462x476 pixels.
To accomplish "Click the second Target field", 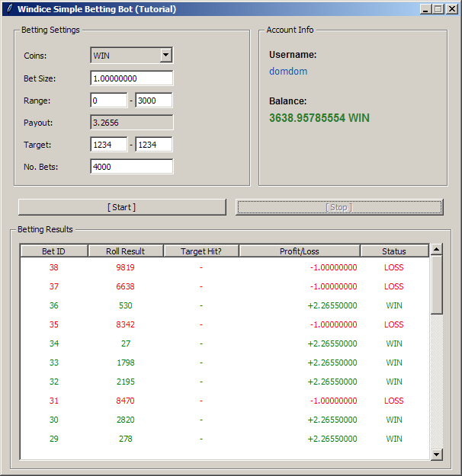I will 154,145.
